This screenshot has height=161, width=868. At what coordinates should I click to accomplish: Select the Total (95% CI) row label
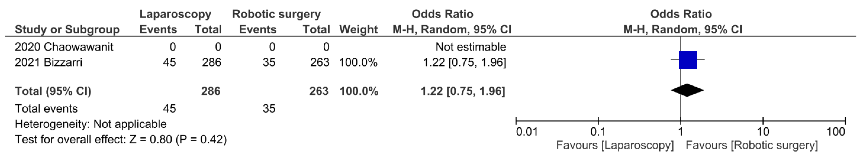coord(53,91)
